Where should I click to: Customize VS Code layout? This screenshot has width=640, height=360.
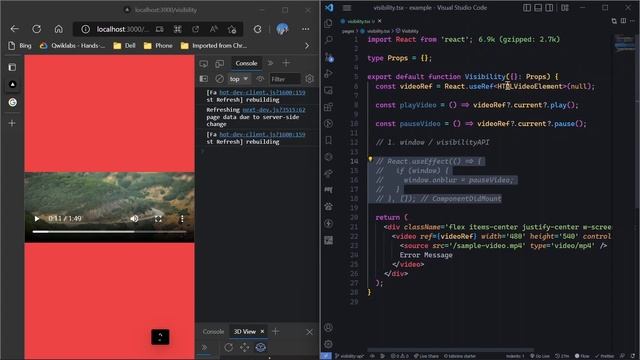coord(565,8)
